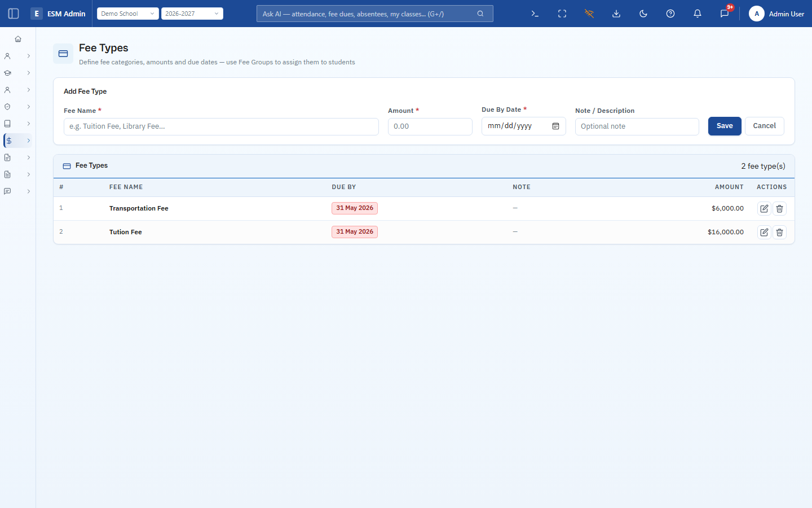812x508 pixels.
Task: Cancel adding fee type
Action: (x=765, y=126)
